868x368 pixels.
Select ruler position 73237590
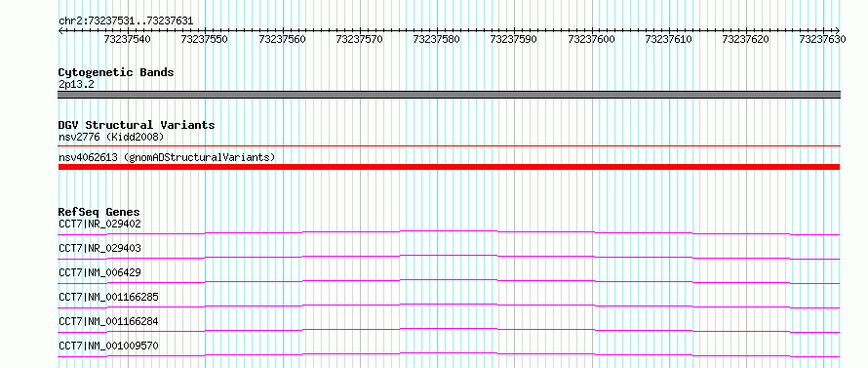click(514, 40)
